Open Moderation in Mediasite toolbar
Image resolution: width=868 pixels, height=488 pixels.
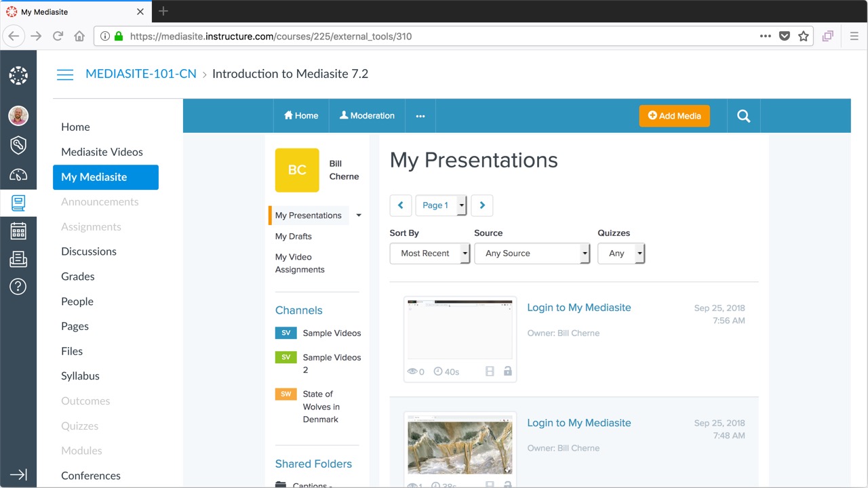click(367, 116)
